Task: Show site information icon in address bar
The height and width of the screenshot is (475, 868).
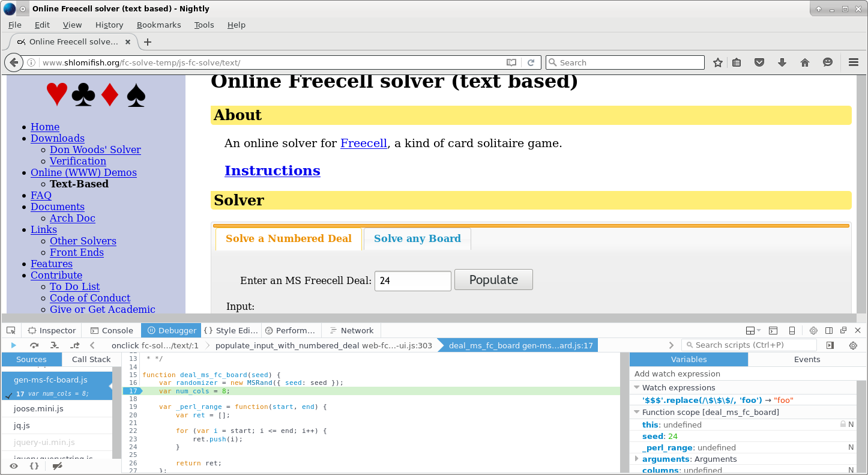Action: pos(31,62)
